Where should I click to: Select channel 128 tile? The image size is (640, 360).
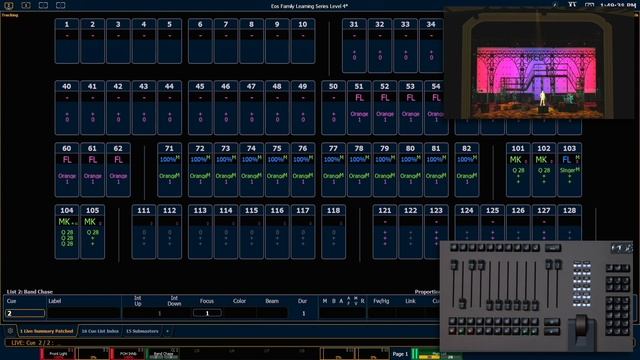tap(569, 223)
